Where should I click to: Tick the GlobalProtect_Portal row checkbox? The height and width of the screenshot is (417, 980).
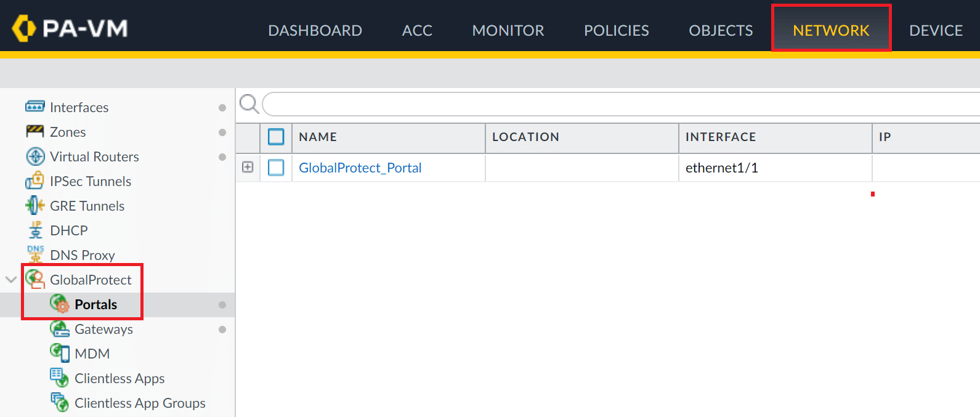276,168
